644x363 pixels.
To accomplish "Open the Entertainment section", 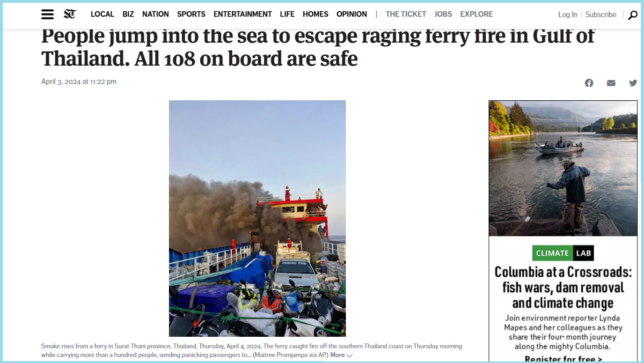I will [x=242, y=15].
